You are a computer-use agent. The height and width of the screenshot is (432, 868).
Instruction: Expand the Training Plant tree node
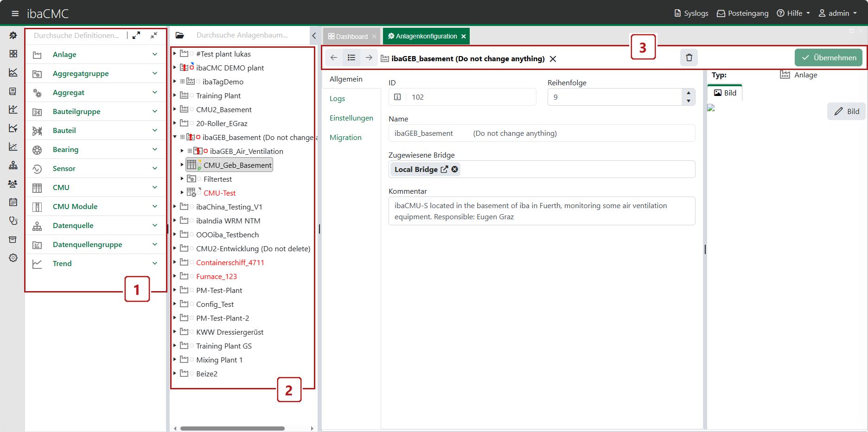click(175, 95)
